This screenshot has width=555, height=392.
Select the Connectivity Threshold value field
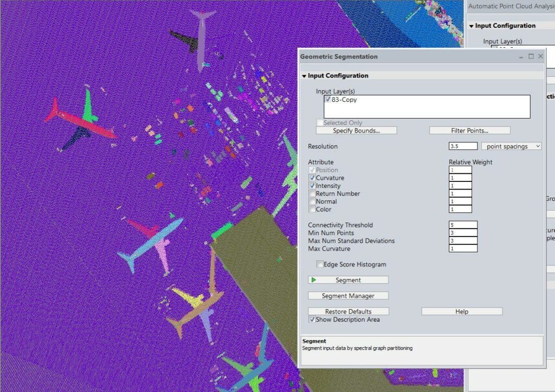462,225
